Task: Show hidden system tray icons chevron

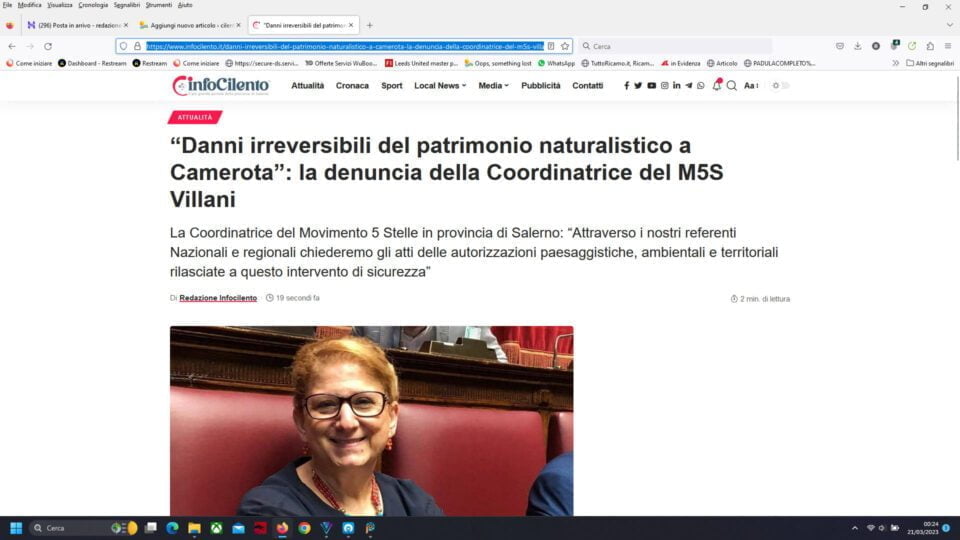Action: [x=855, y=528]
